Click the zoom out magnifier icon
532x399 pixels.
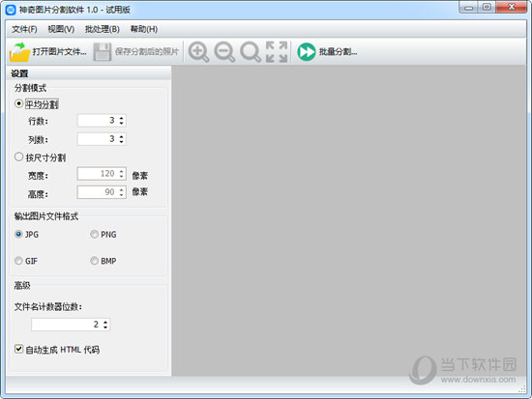pos(224,52)
